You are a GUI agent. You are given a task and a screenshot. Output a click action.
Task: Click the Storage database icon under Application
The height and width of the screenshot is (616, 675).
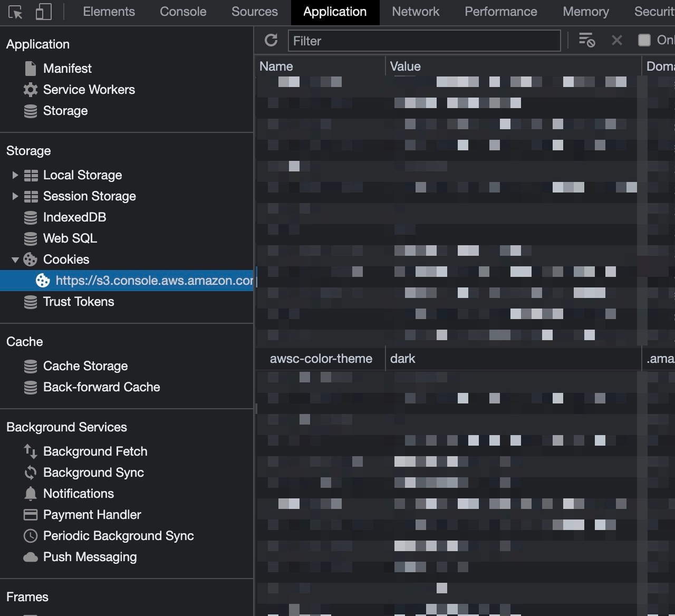(31, 111)
